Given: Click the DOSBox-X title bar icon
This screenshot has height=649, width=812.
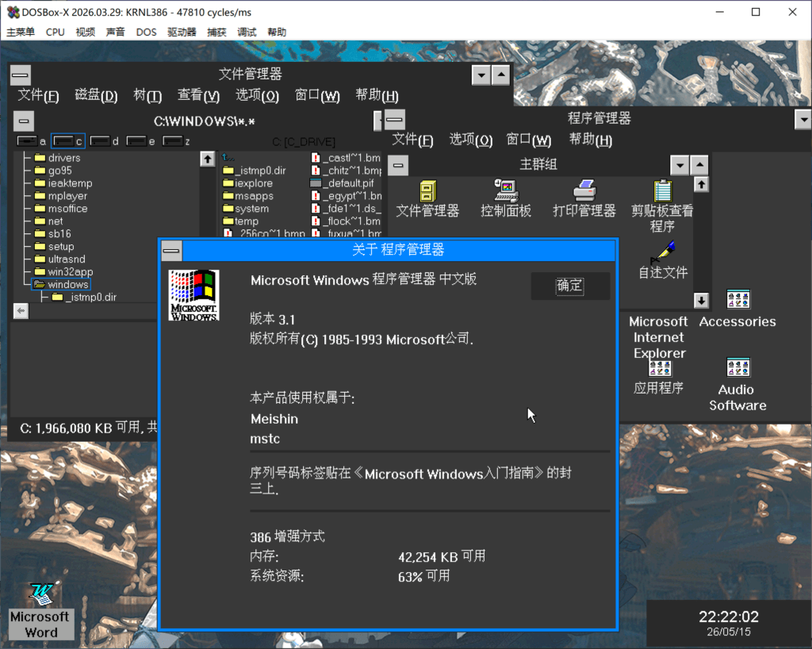Looking at the screenshot, I should tap(13, 12).
